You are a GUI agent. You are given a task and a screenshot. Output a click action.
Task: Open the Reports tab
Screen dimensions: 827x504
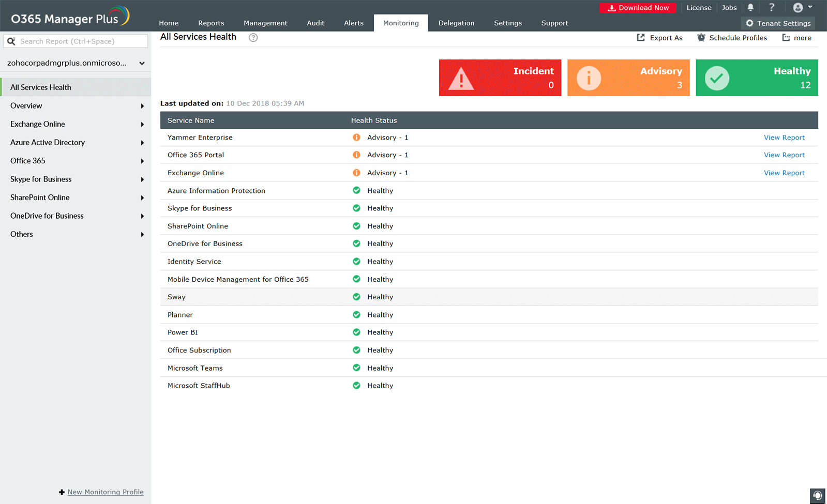point(211,23)
